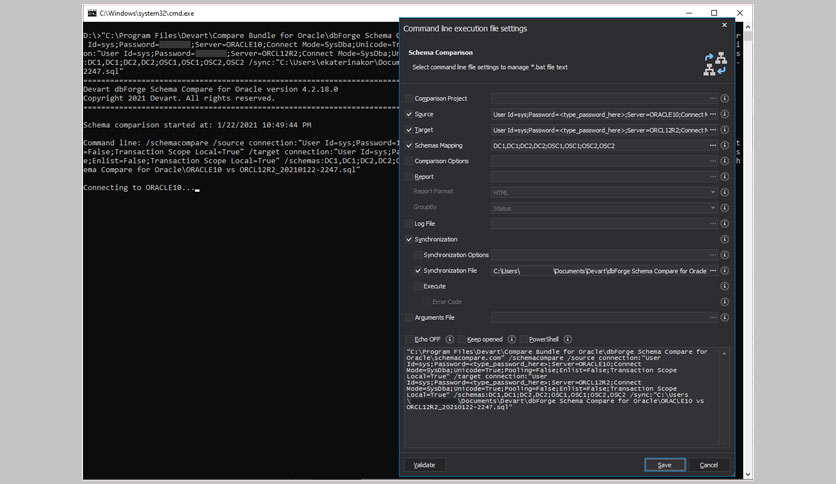Click info icon for Arguments File row
This screenshot has height=484, width=836.
coord(725,318)
